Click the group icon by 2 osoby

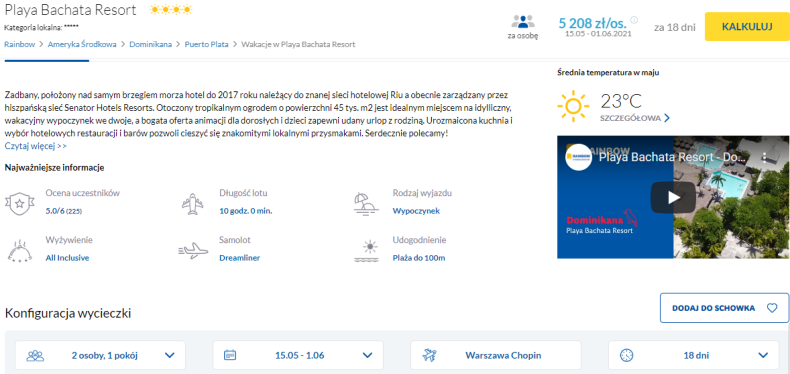(x=35, y=355)
